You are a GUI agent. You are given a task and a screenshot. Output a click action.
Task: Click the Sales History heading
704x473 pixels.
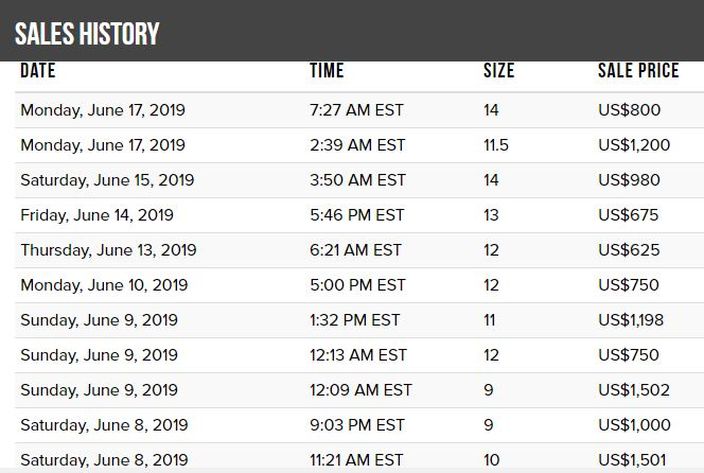point(87,34)
